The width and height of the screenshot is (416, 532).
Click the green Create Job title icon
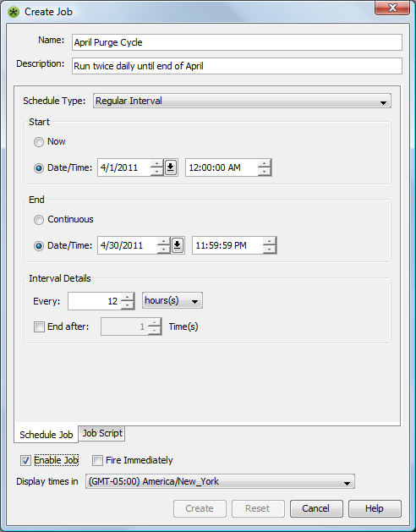click(x=14, y=12)
